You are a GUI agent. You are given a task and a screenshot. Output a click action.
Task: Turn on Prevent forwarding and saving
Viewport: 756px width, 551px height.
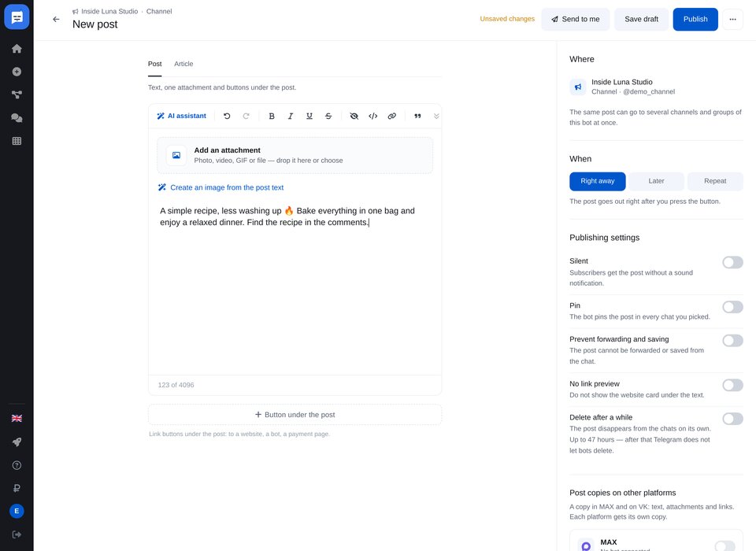732,341
